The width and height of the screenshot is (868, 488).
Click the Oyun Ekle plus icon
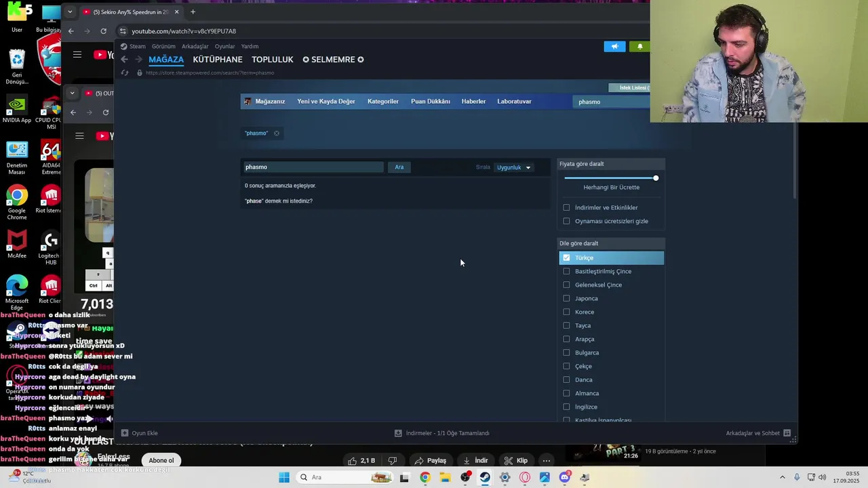tap(125, 433)
